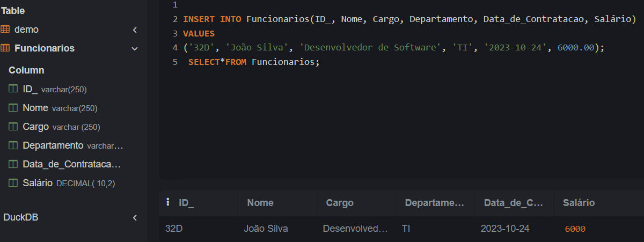This screenshot has height=242, width=644.
Task: Click the TI result cell
Action: (x=406, y=229)
